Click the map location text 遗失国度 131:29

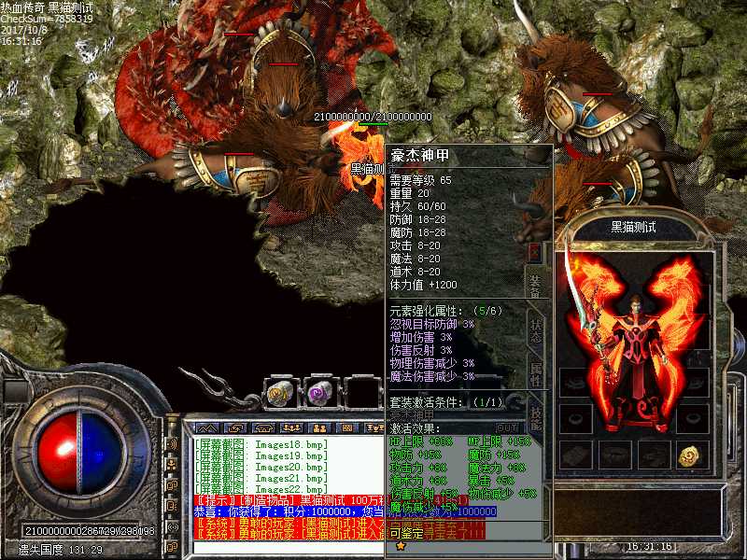[60, 550]
